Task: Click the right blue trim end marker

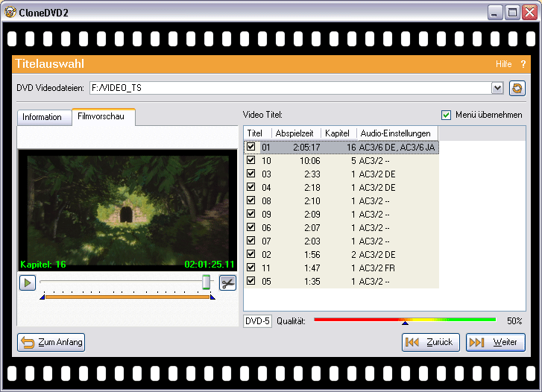Action: (x=212, y=297)
